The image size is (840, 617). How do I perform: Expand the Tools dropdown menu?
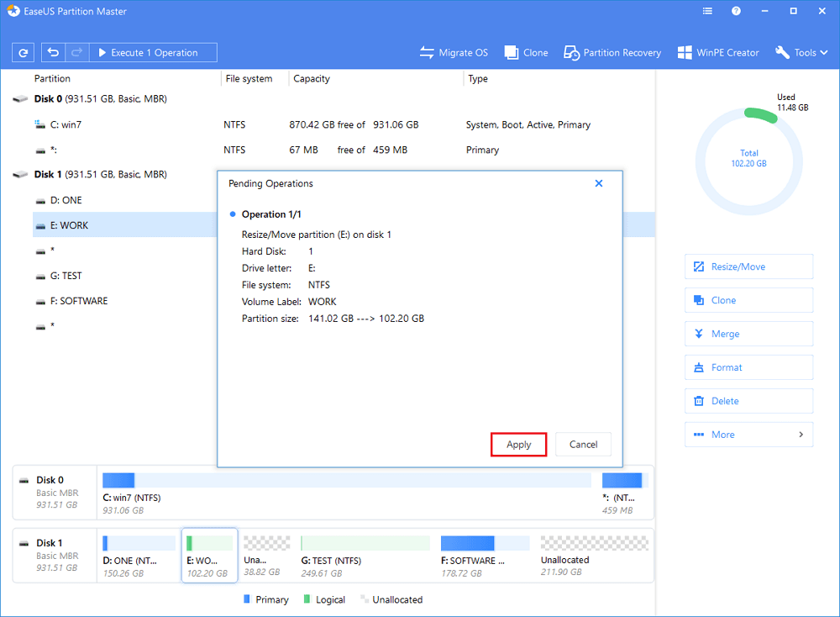pos(801,52)
